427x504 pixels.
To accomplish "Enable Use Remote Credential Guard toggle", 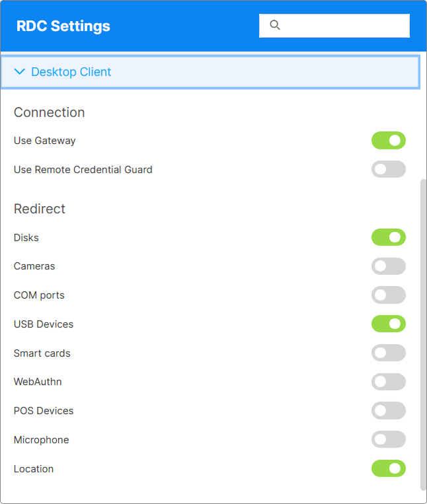I will 388,170.
